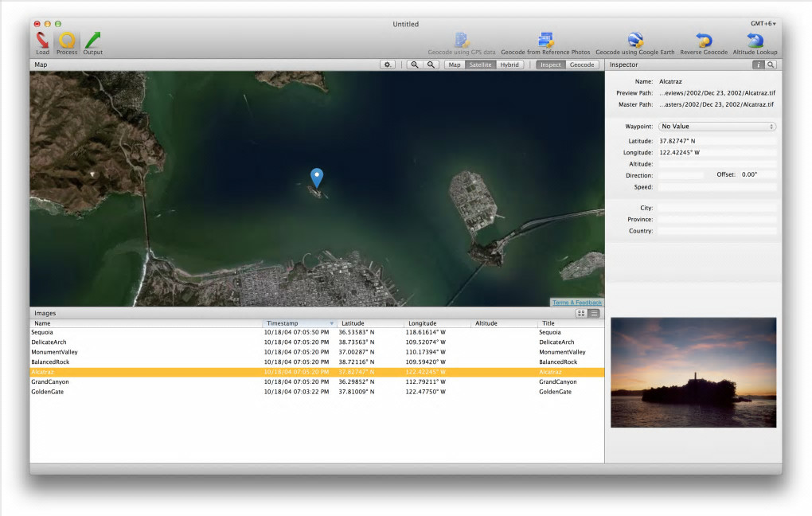Viewport: 812px width, 516px height.
Task: Switch map view to Map
Action: point(455,64)
